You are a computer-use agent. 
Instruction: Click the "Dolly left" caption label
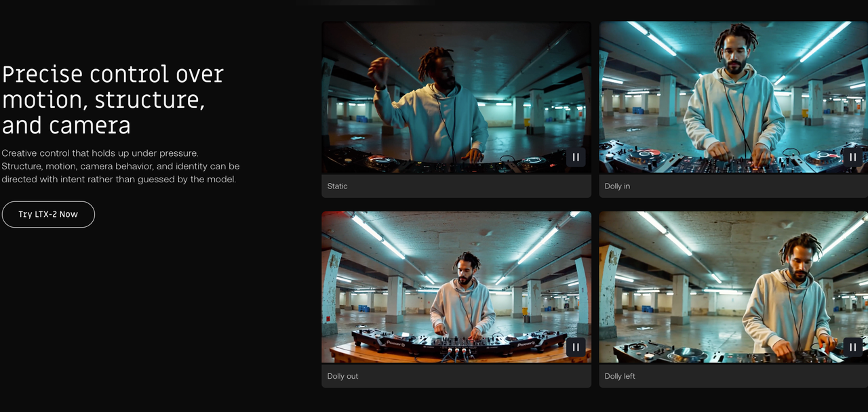tap(620, 376)
